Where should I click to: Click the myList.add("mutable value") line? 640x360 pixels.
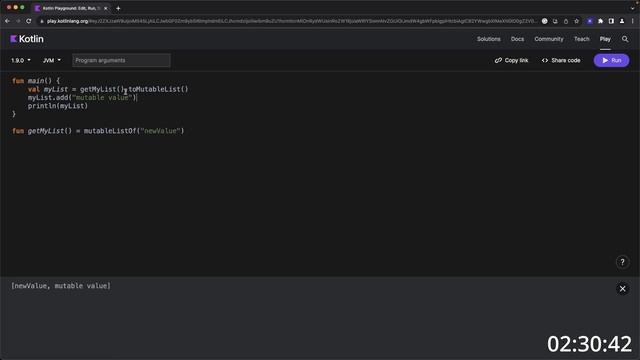(x=82, y=98)
